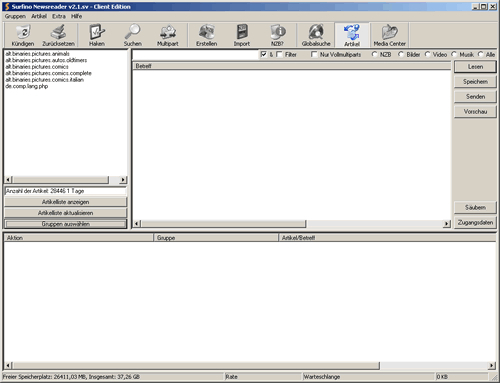Viewport: 500px width, 383px height.
Task: Click the Lesen button
Action: tap(475, 67)
